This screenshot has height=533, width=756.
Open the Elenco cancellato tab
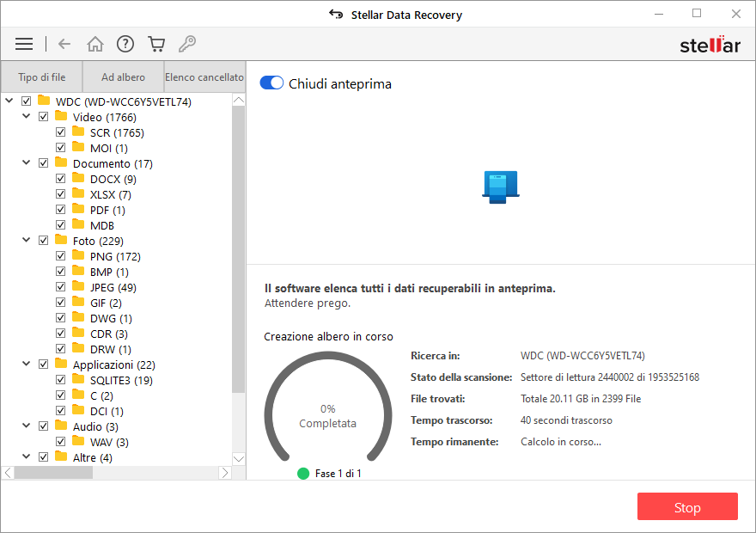click(205, 77)
